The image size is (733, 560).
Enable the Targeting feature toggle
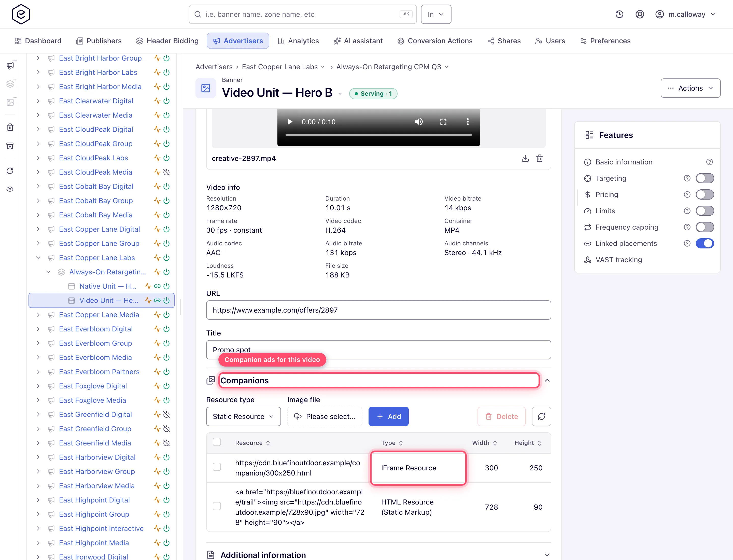pyautogui.click(x=705, y=178)
